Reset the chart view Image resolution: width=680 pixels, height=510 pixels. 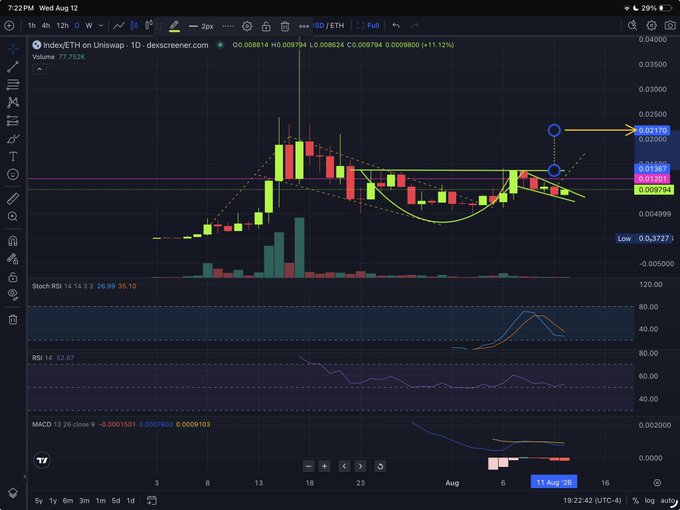coord(380,466)
